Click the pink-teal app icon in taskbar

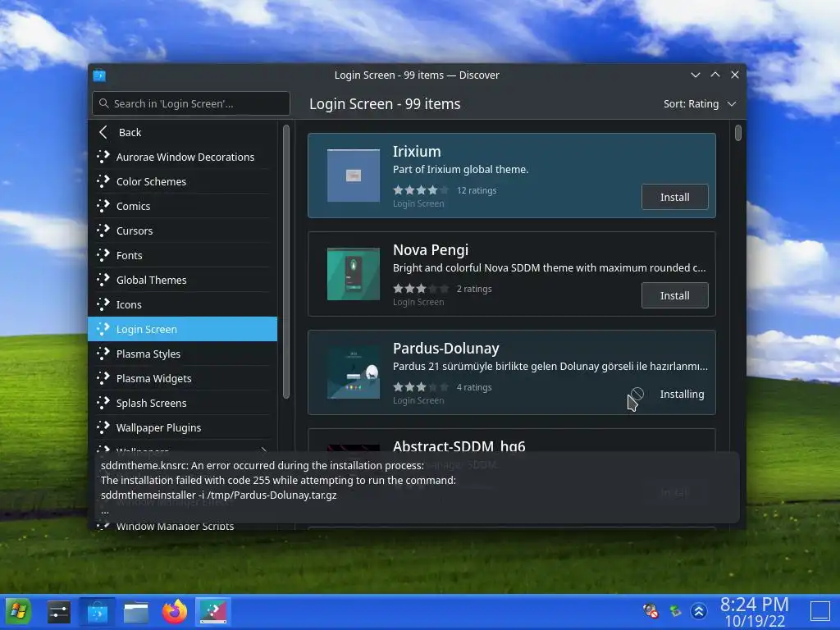(x=213, y=612)
